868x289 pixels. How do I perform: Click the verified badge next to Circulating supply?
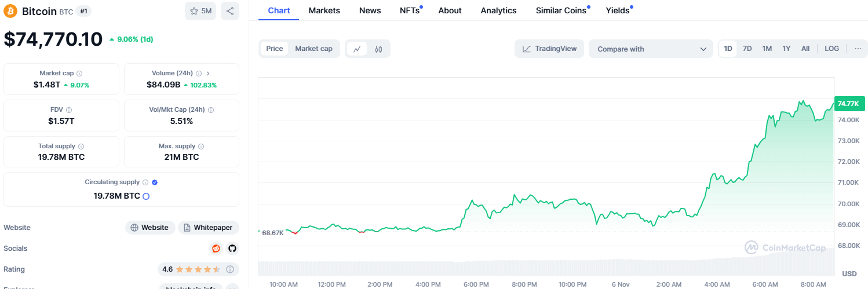point(155,182)
